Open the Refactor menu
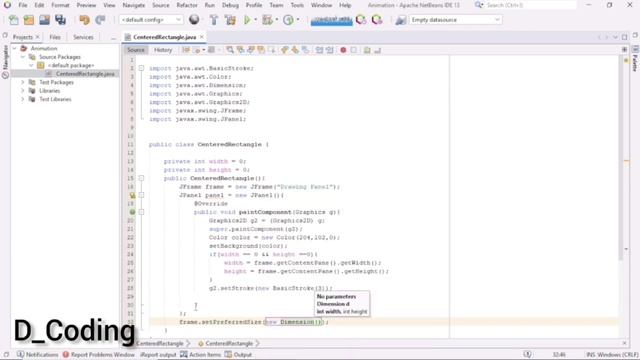 pos(187,5)
